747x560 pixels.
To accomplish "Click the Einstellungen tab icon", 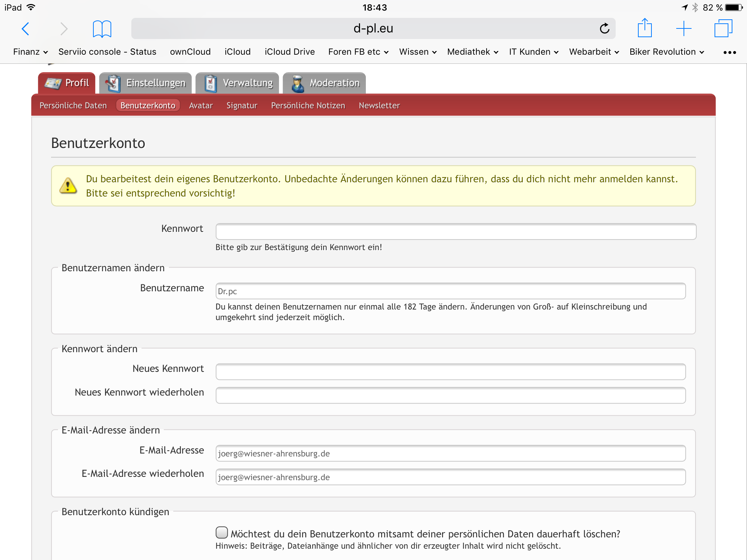I will tap(113, 83).
